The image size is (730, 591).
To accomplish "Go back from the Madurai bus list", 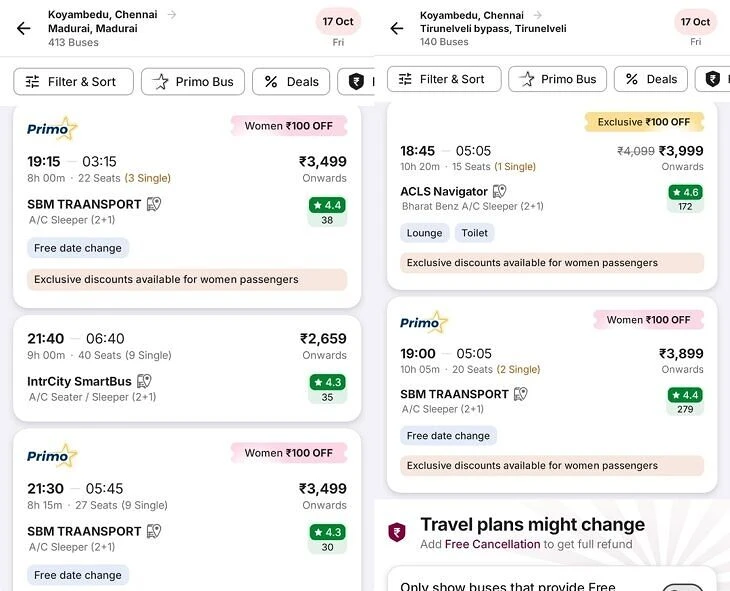I will pyautogui.click(x=24, y=28).
